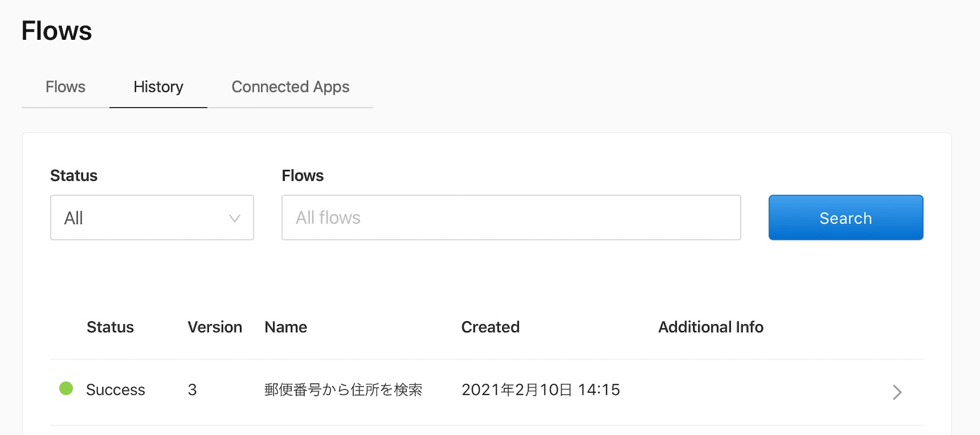Click the Name column header

coord(285,327)
